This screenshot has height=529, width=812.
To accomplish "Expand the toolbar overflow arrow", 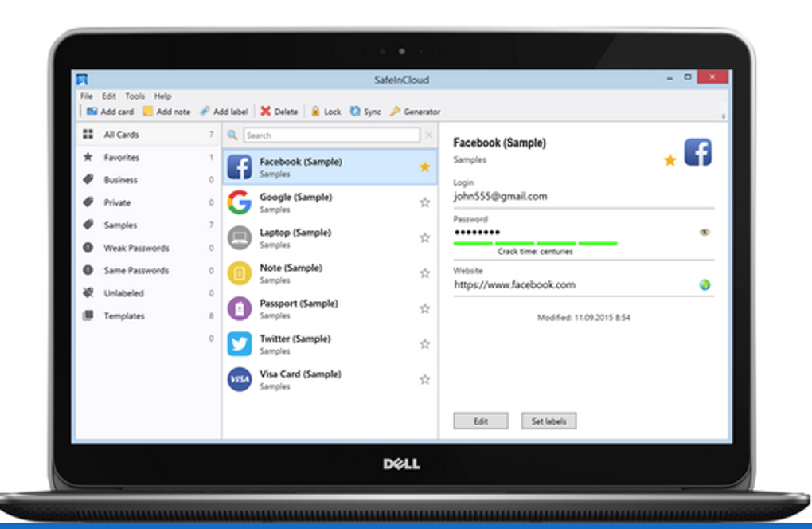I will (724, 116).
